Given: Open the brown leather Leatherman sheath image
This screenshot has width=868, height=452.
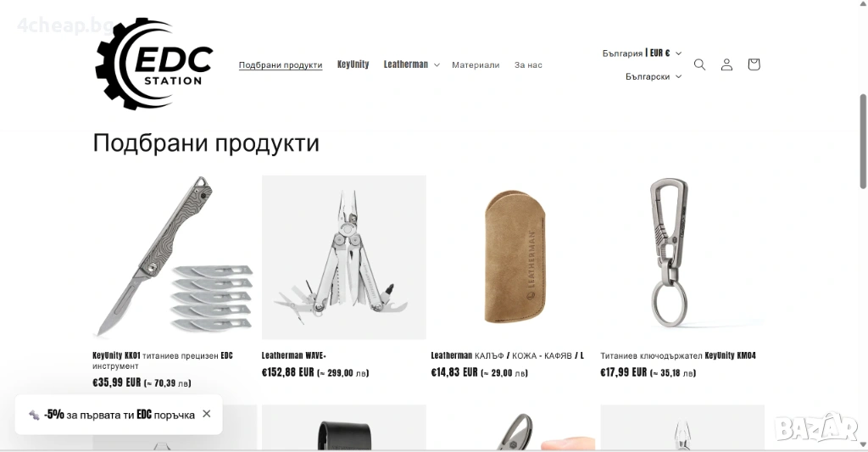Looking at the screenshot, I should coord(513,257).
